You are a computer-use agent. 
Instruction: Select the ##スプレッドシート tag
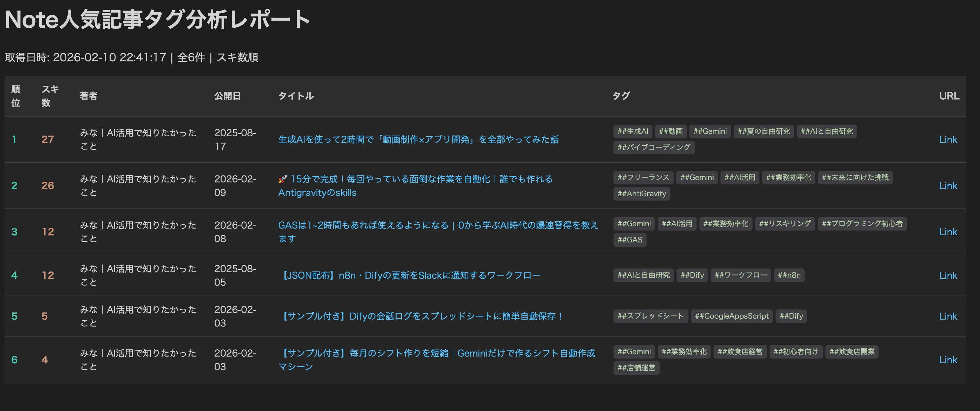pos(650,316)
